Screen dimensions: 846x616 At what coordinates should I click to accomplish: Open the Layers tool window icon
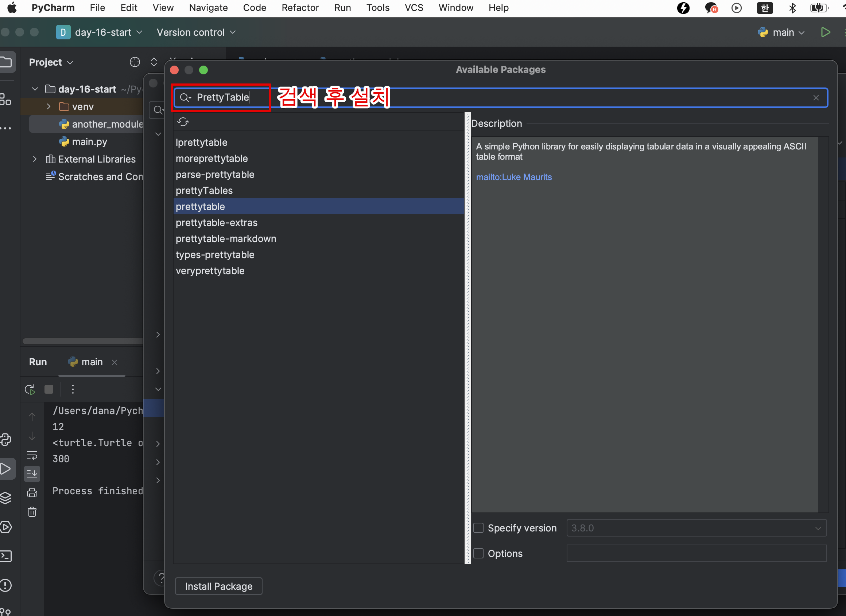[5, 498]
